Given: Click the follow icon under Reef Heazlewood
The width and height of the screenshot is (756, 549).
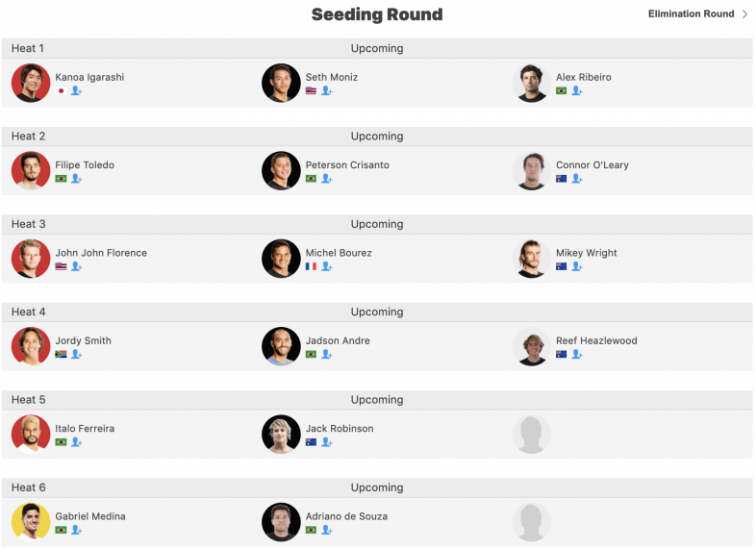Looking at the screenshot, I should point(577,354).
